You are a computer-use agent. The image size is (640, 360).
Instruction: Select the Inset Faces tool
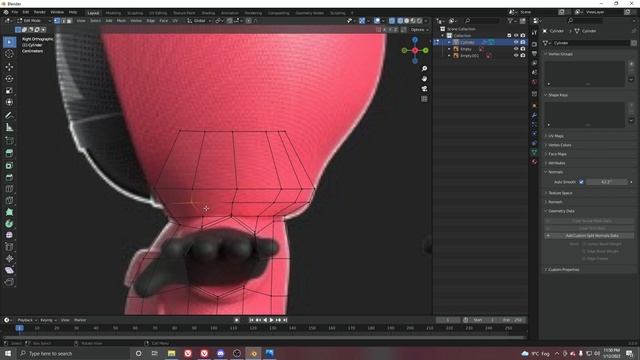(9, 165)
